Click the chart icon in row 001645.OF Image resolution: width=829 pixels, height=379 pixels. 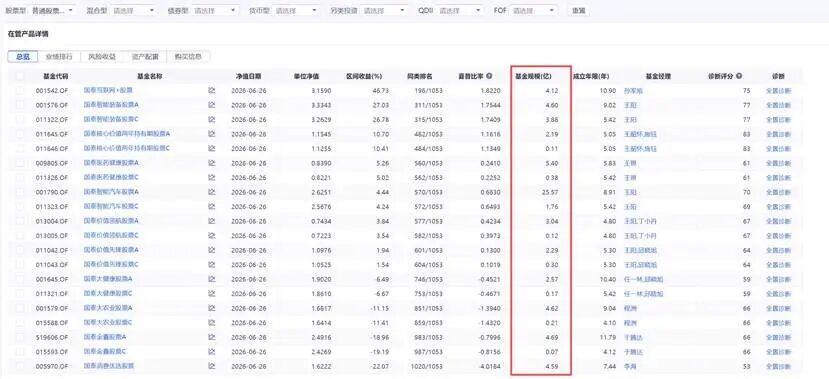click(212, 279)
